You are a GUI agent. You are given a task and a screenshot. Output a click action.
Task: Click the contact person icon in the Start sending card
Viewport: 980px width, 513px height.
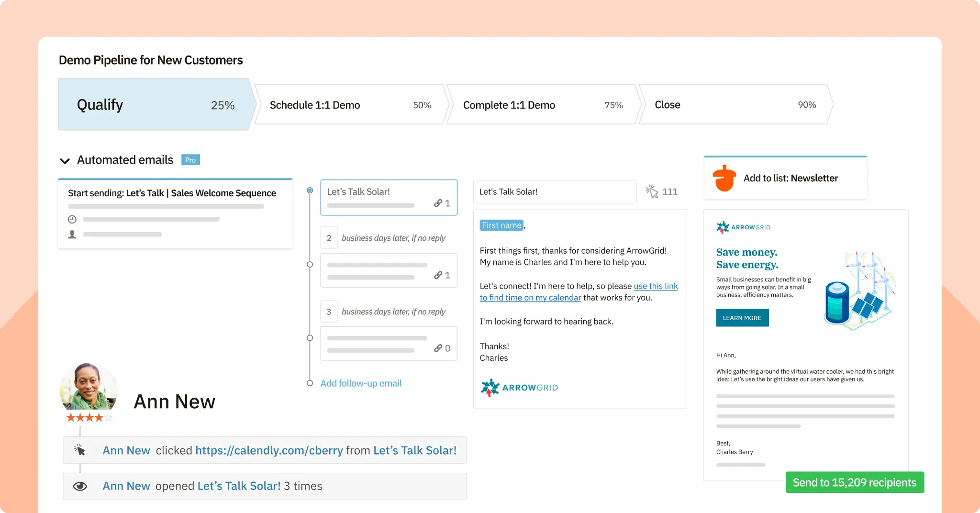72,234
